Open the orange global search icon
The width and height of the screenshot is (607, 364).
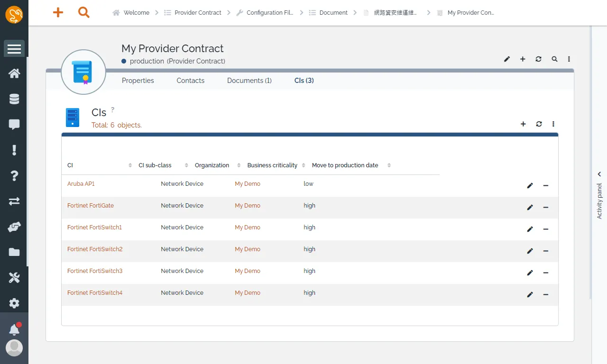click(x=84, y=13)
